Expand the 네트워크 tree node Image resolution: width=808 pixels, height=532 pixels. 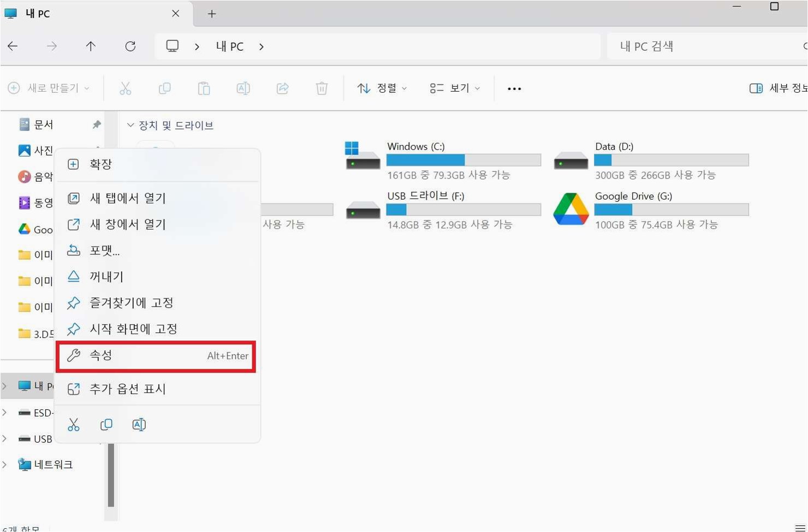tap(5, 465)
